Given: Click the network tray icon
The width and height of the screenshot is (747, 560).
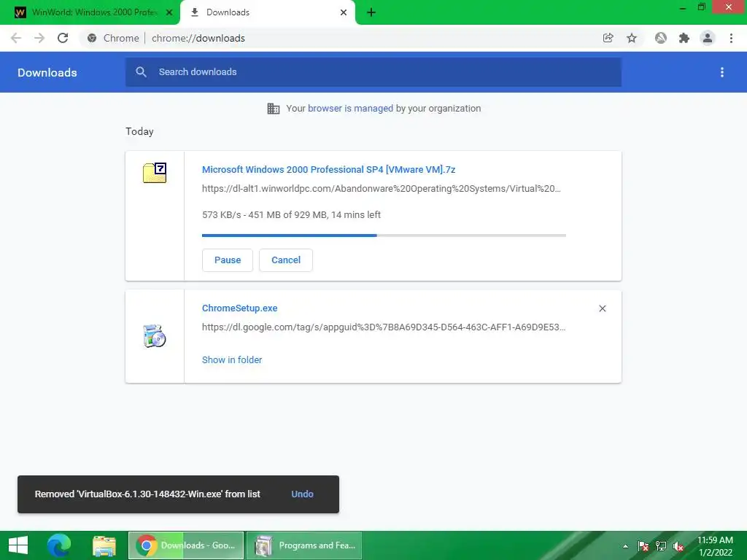Looking at the screenshot, I should 661,546.
